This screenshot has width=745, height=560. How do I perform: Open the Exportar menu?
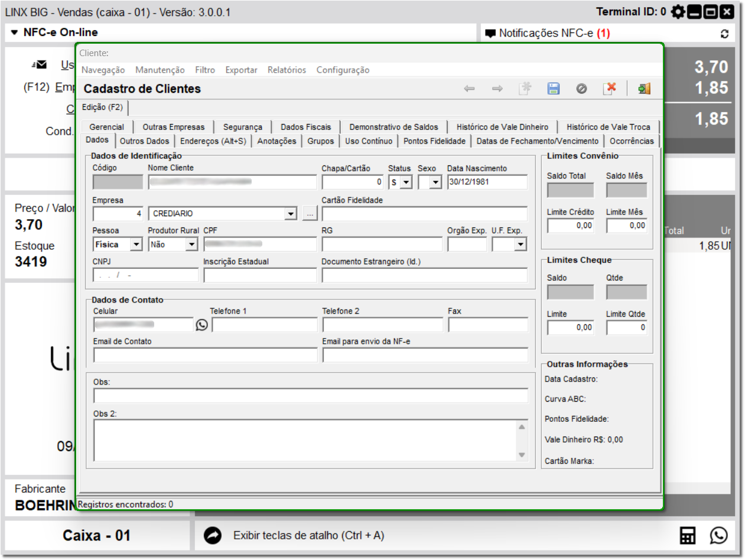pyautogui.click(x=242, y=70)
